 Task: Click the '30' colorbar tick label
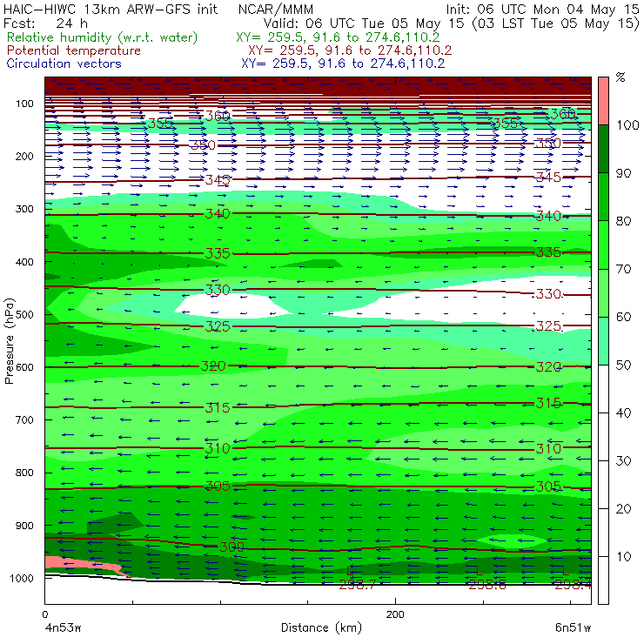coord(624,461)
